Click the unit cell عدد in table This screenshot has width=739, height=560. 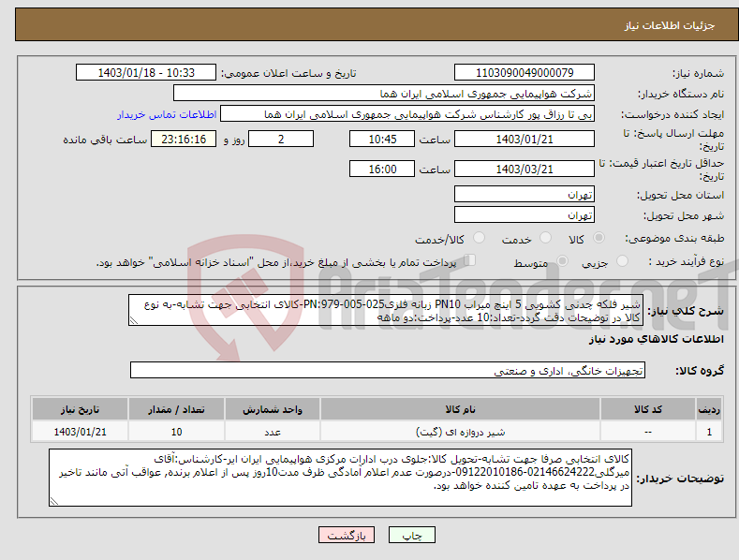coord(273,432)
